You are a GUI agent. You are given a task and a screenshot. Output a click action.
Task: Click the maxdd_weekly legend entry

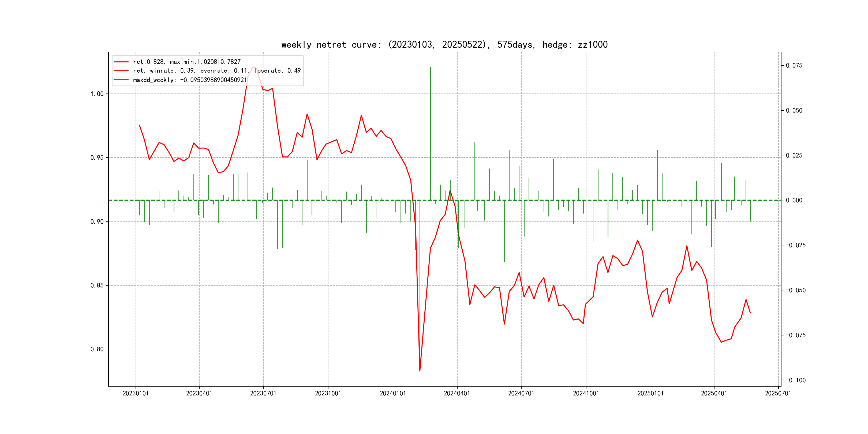coord(190,80)
